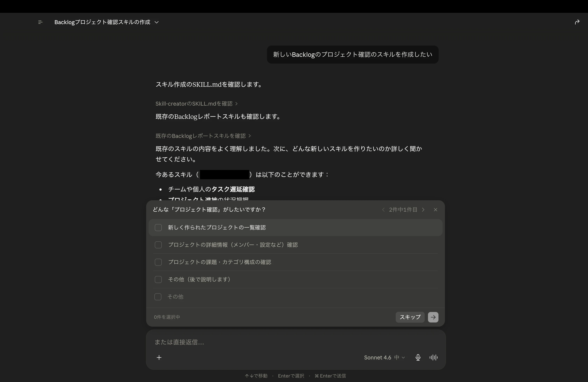Open the sidebar toggle icon
Screen dimensions: 588x382
coord(40,22)
